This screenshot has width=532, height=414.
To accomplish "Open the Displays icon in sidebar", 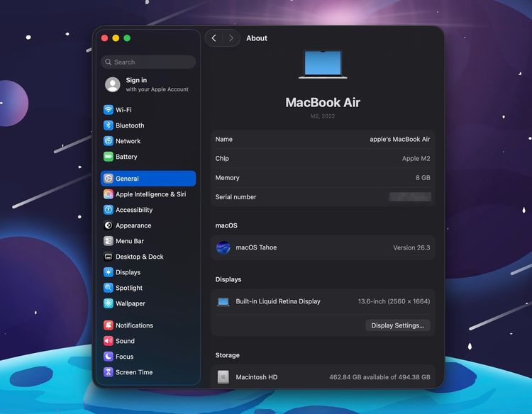I will [x=109, y=272].
